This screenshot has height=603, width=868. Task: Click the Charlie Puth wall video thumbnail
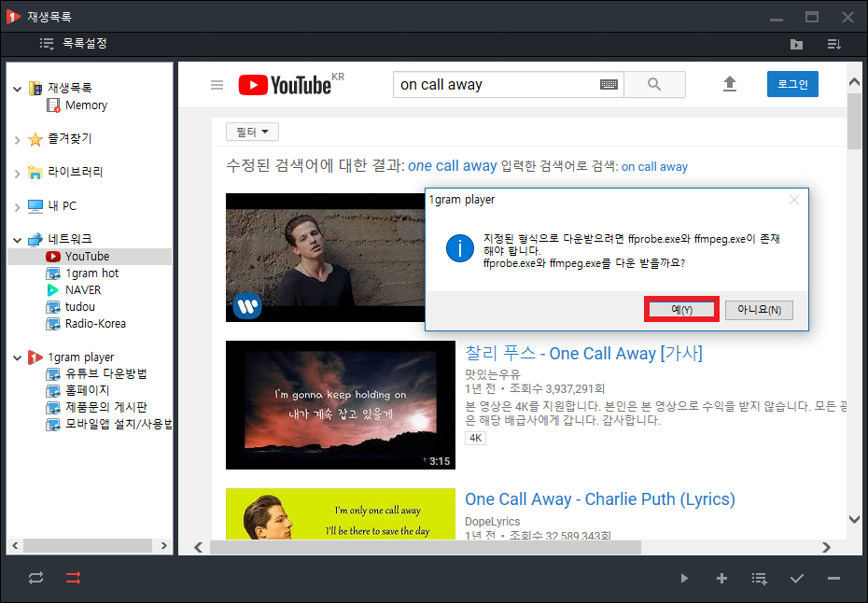tap(326, 258)
